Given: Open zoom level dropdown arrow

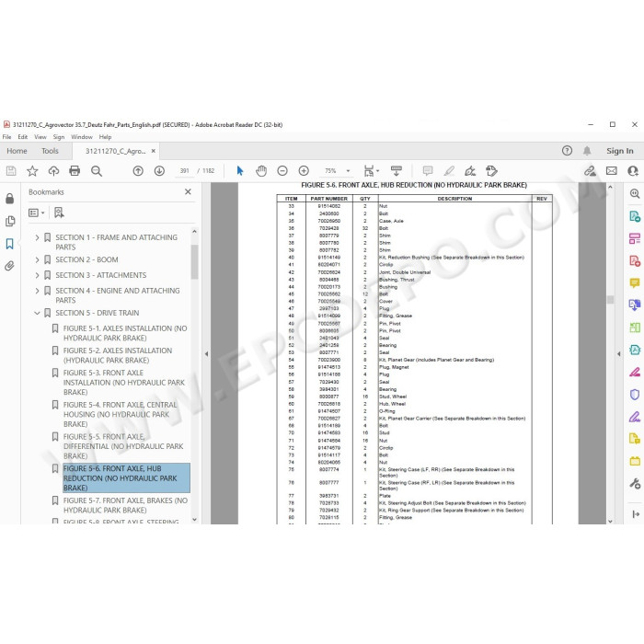Looking at the screenshot, I should [x=348, y=171].
